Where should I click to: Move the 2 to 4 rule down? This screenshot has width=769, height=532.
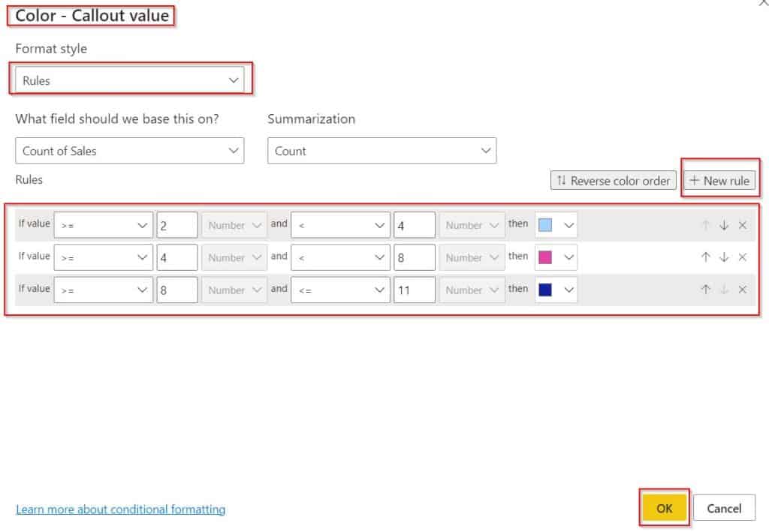pos(724,225)
